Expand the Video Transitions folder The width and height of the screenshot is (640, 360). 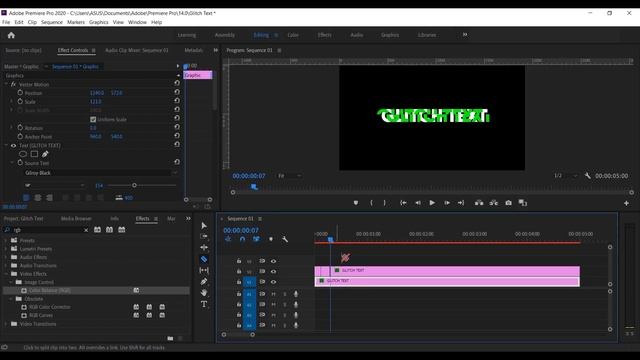(6, 324)
